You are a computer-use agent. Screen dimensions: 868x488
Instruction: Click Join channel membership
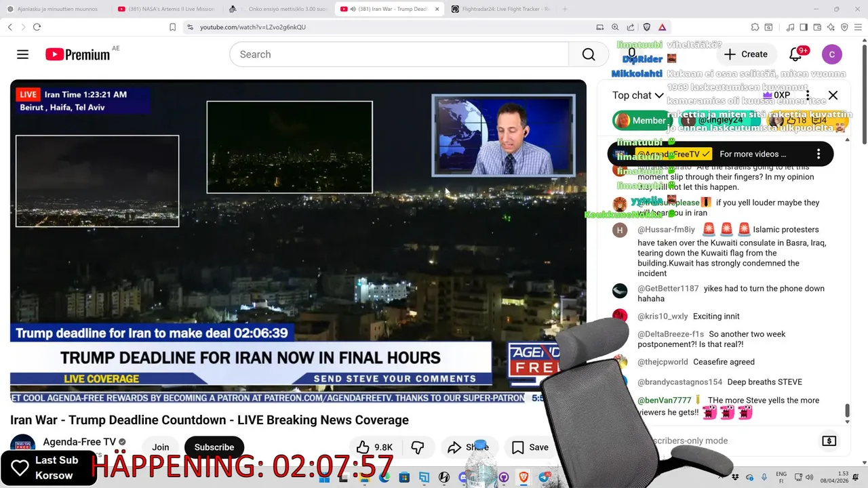coord(161,447)
